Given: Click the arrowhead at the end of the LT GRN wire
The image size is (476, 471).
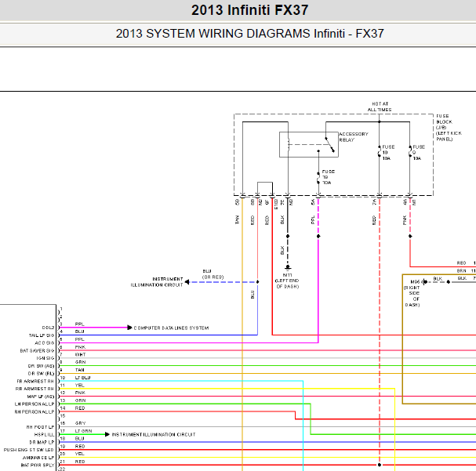Looking at the screenshot, I should point(107,434).
